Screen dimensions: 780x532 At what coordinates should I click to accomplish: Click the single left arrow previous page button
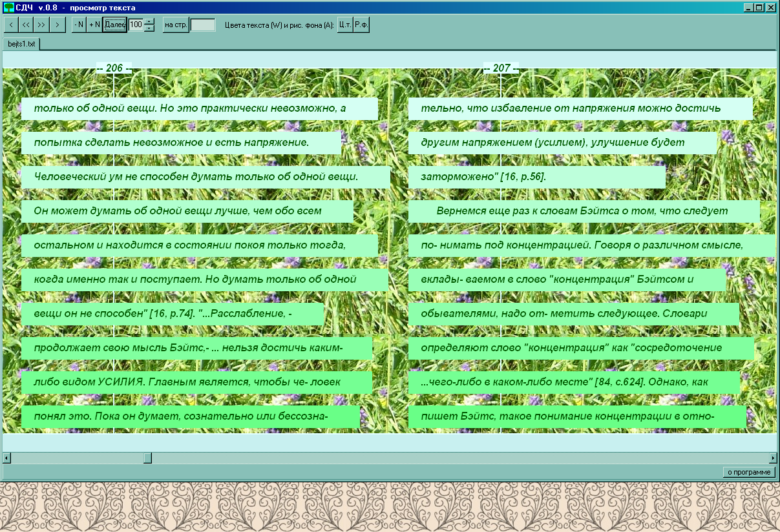tap(11, 25)
